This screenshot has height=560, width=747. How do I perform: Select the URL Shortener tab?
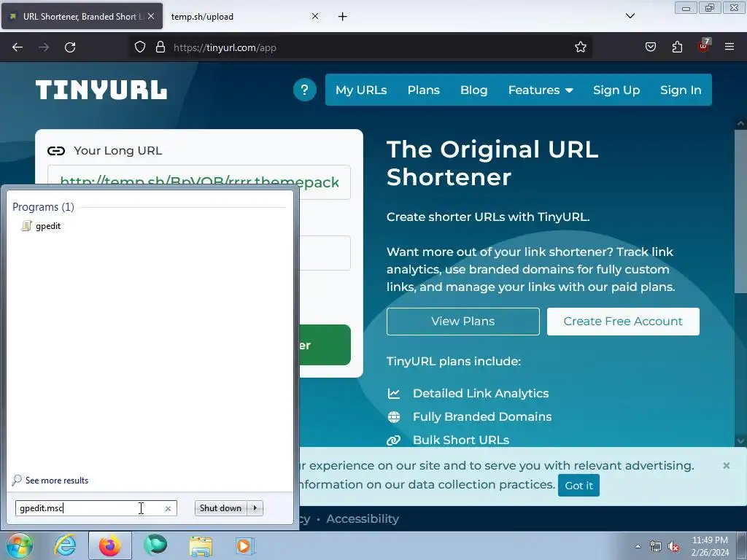[x=82, y=16]
